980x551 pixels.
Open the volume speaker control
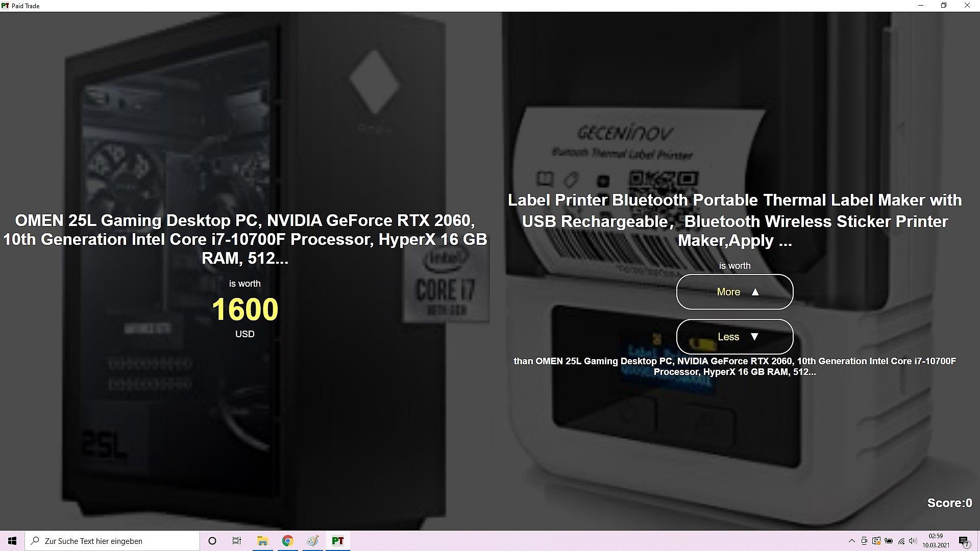[x=913, y=541]
